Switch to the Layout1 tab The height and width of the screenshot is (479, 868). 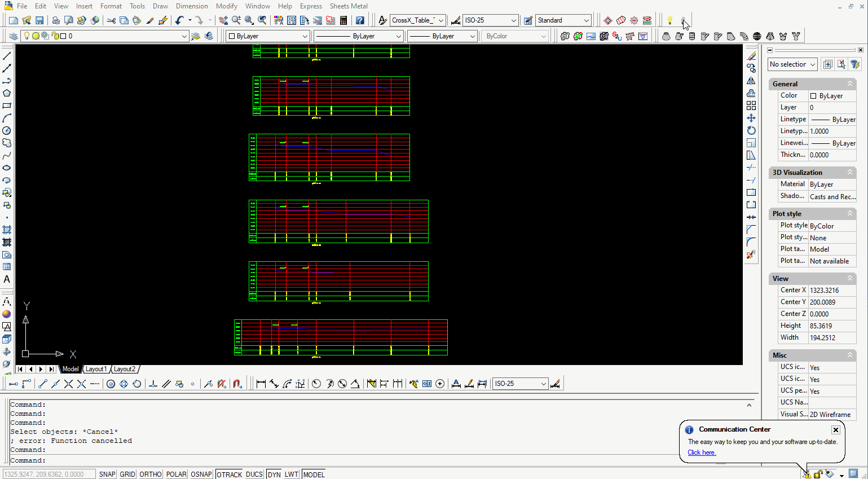tap(96, 369)
